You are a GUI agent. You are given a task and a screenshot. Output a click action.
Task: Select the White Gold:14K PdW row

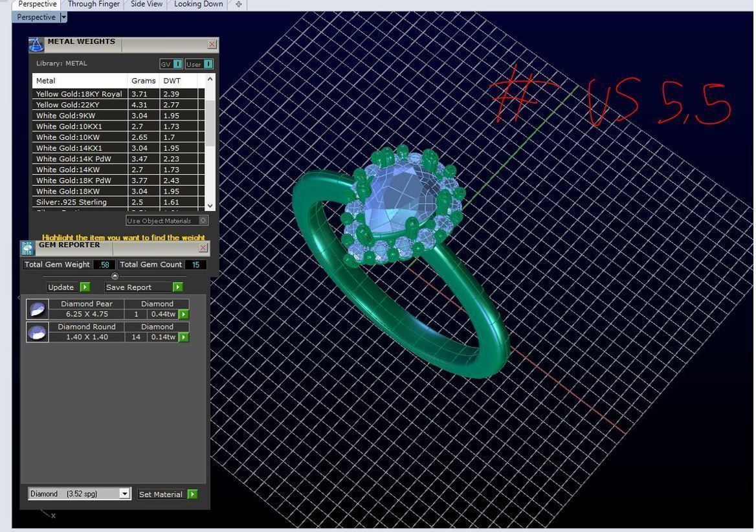tap(118, 159)
